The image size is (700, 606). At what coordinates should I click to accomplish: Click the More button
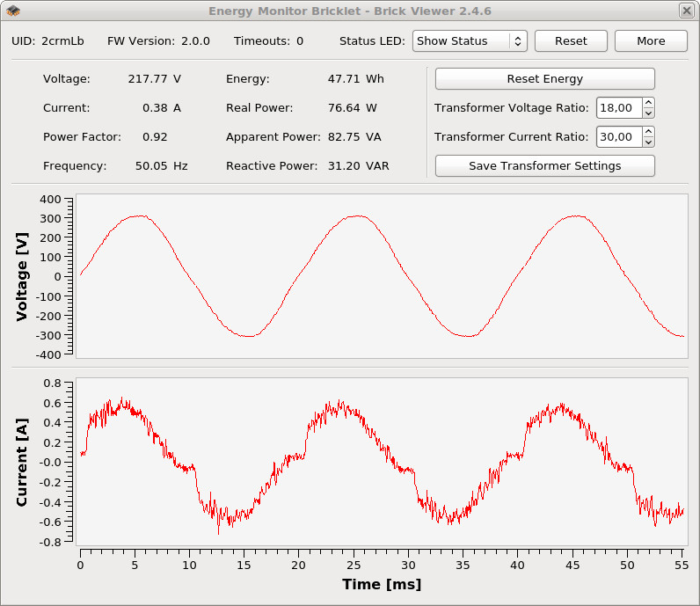[x=651, y=41]
